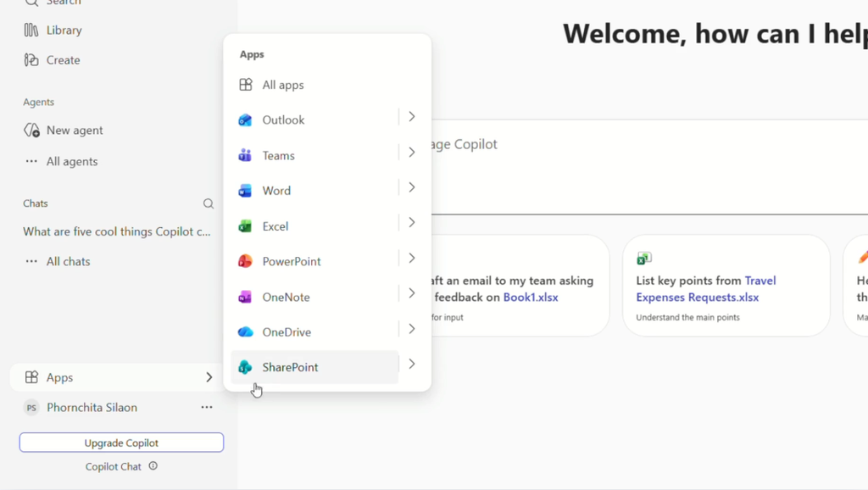Click the Excel app icon
Viewport: 868px width, 490px height.
245,226
